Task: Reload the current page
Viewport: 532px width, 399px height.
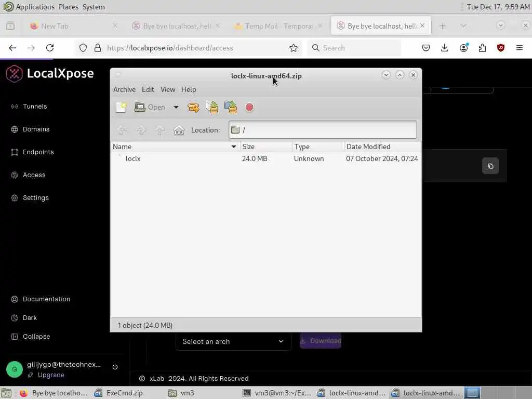Action: [x=50, y=48]
